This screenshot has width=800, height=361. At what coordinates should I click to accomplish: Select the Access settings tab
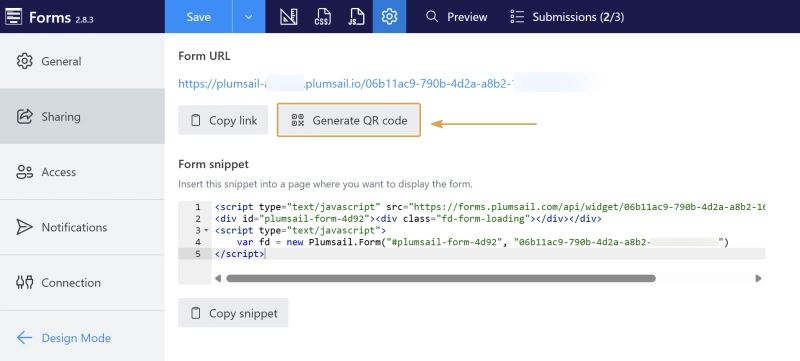(x=82, y=172)
